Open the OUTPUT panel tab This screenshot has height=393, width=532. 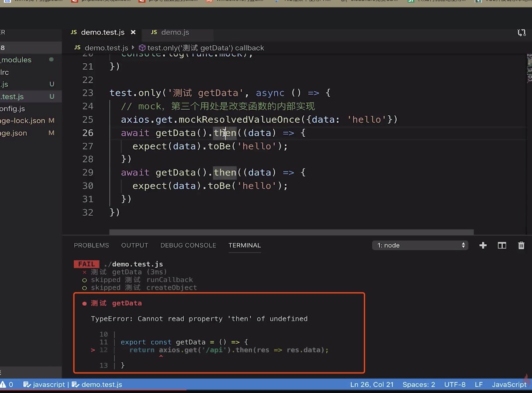[x=135, y=245]
